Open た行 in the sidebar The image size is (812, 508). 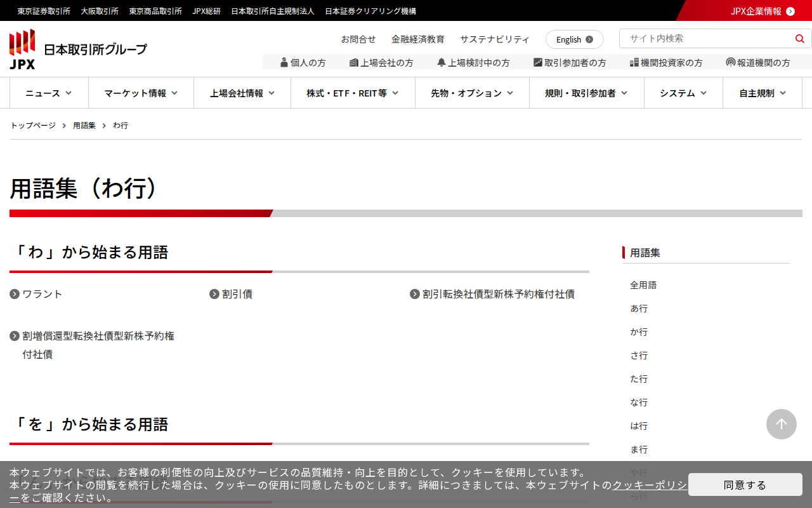[639, 379]
